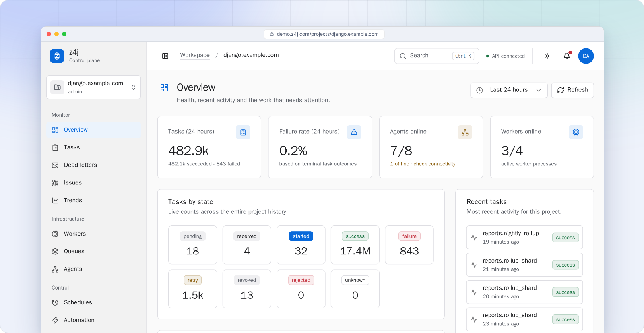Viewport: 644px width, 333px height.
Task: Collapse sidebar with panel toggle icon
Action: tap(165, 56)
